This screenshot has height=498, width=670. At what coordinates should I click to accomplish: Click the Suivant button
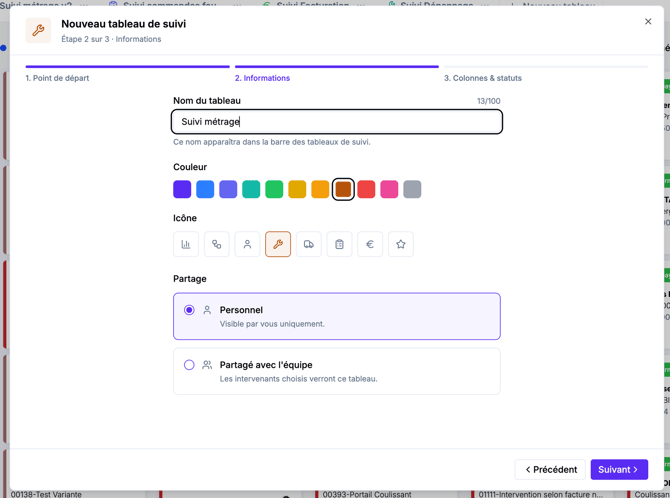click(x=619, y=469)
